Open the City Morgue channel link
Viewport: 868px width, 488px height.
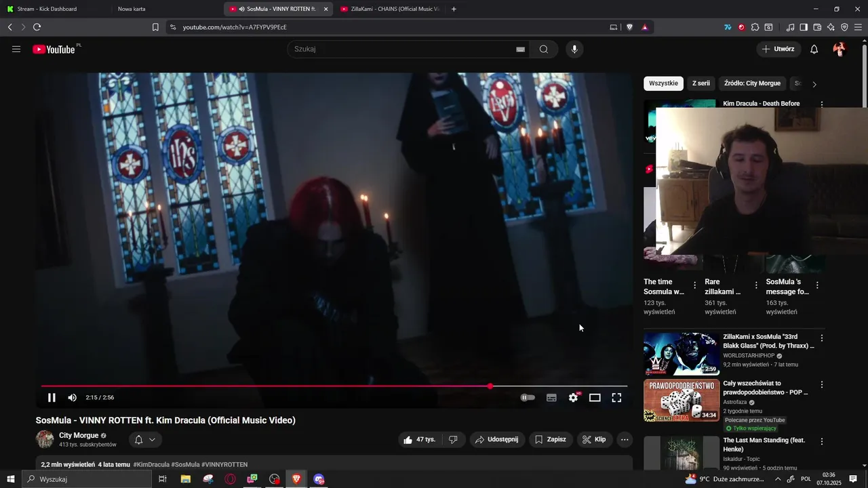pyautogui.click(x=79, y=436)
